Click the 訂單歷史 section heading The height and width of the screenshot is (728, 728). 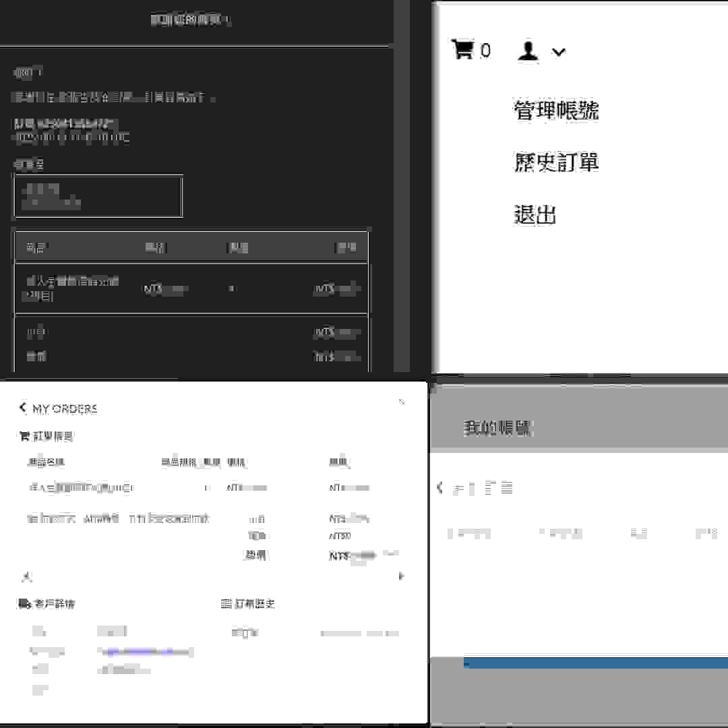click(x=255, y=603)
